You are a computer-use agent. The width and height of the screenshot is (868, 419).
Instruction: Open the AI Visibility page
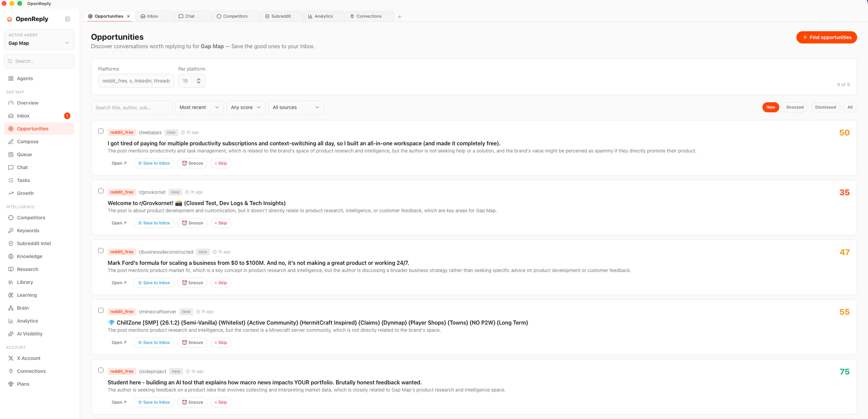pyautogui.click(x=39, y=334)
